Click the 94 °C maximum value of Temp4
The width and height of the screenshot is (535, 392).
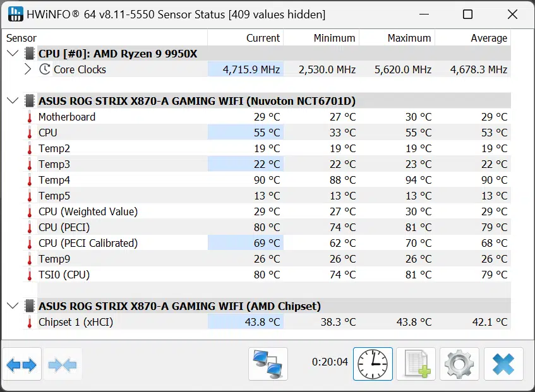tap(418, 180)
